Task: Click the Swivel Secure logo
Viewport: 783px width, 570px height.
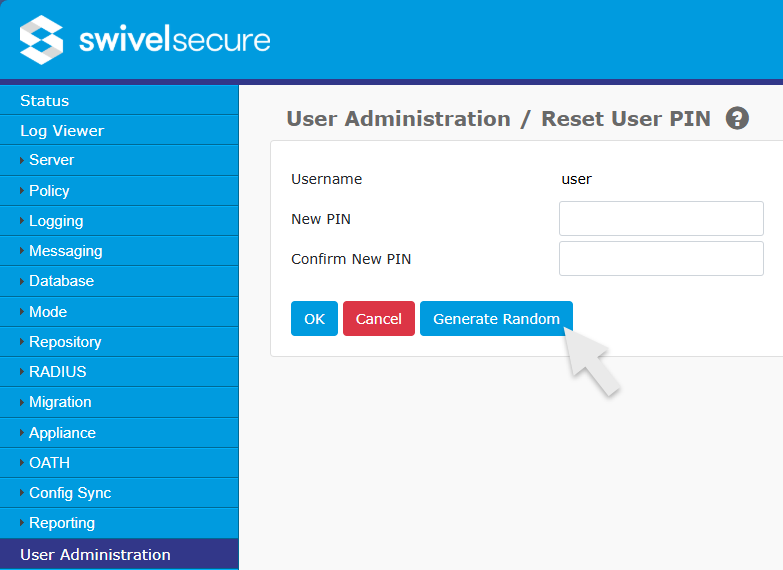Action: 145,40
